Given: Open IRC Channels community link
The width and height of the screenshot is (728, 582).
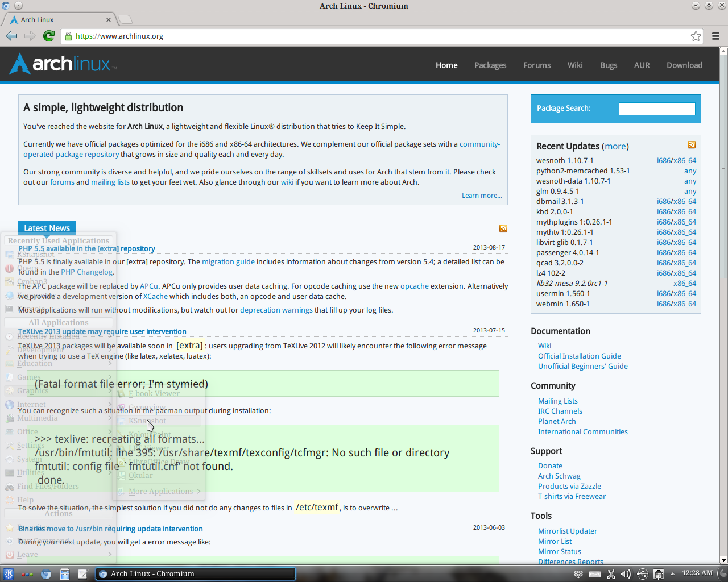Looking at the screenshot, I should pyautogui.click(x=560, y=411).
